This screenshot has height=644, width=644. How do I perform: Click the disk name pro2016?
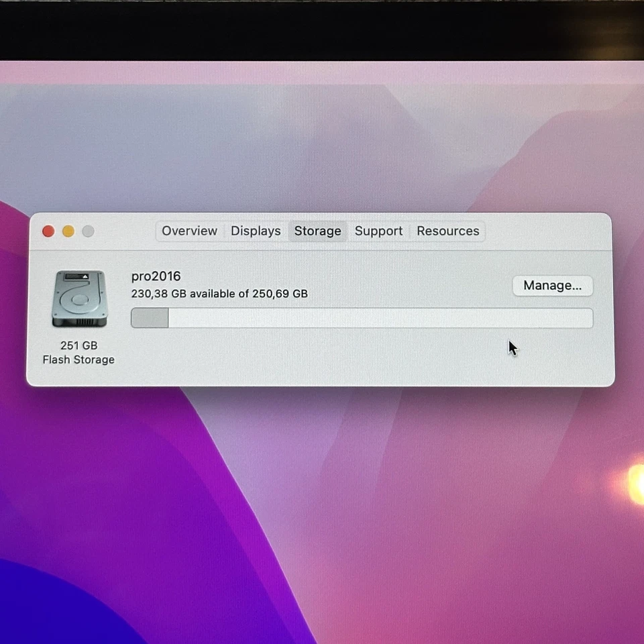click(x=156, y=276)
